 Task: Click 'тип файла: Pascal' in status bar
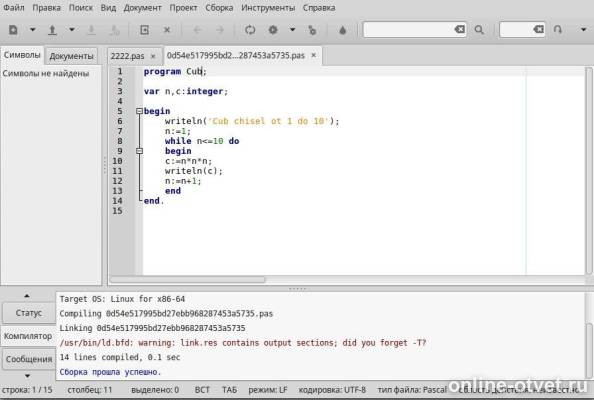pyautogui.click(x=412, y=390)
